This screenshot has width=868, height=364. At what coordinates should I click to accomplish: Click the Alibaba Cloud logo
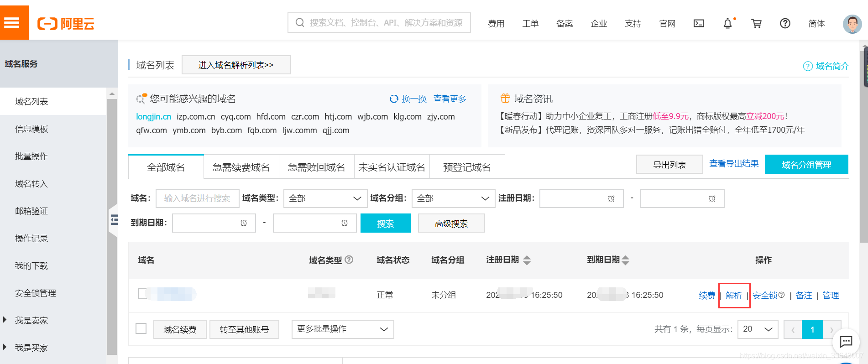[x=66, y=23]
